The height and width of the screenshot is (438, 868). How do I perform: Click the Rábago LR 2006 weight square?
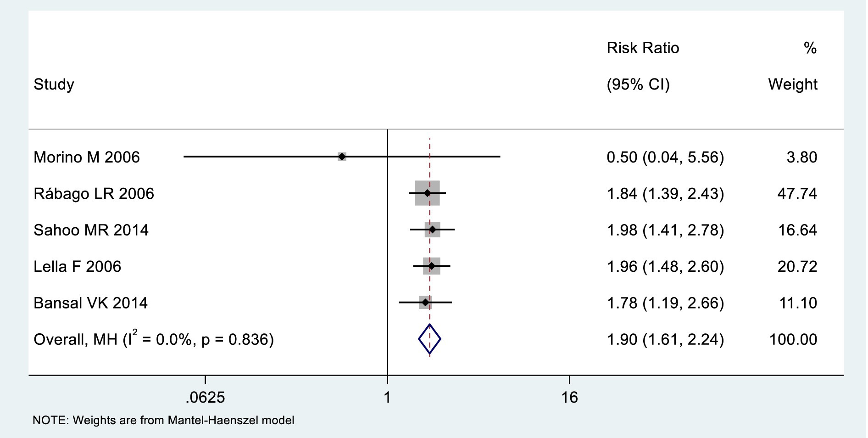coord(427,193)
